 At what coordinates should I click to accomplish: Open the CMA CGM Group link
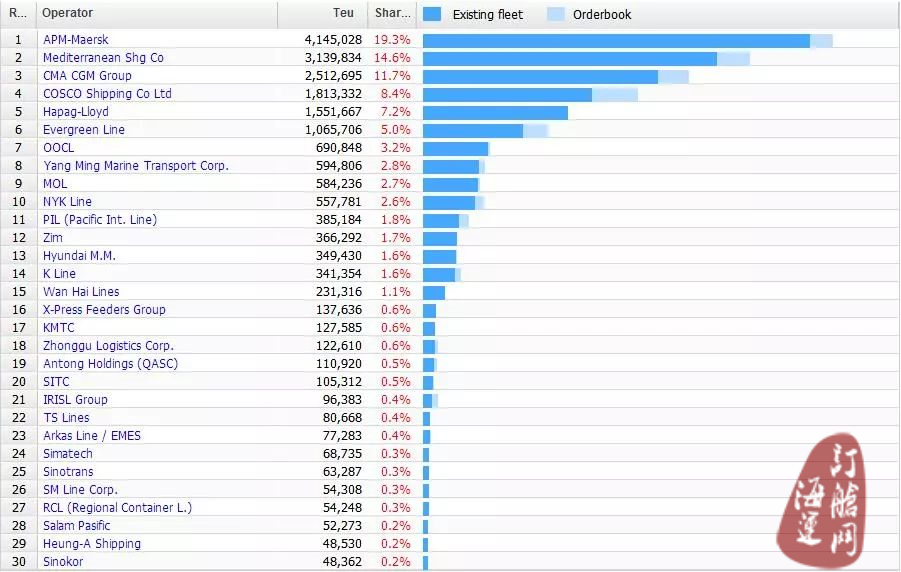click(87, 76)
